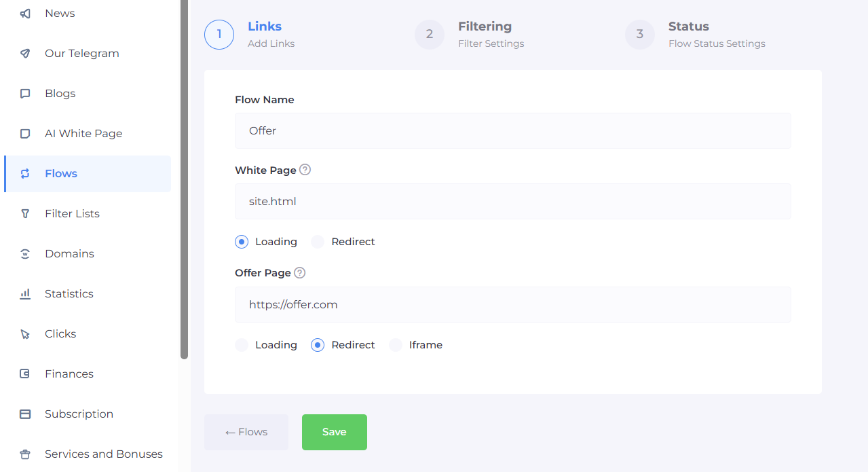The width and height of the screenshot is (868, 472).
Task: Click the Filter Lists funnel icon
Action: (25, 214)
